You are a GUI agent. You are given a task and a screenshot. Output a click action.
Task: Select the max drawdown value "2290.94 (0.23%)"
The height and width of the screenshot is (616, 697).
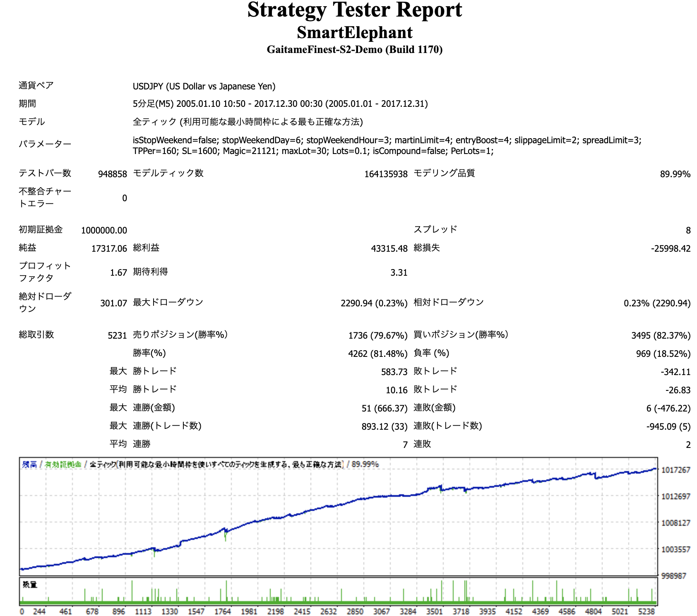coord(374,303)
